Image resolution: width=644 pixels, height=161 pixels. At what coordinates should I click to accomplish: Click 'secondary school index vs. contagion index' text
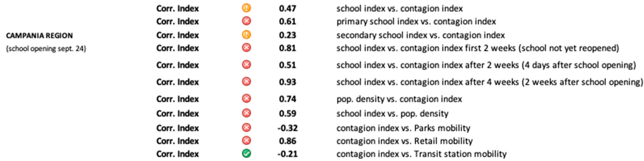(421, 35)
